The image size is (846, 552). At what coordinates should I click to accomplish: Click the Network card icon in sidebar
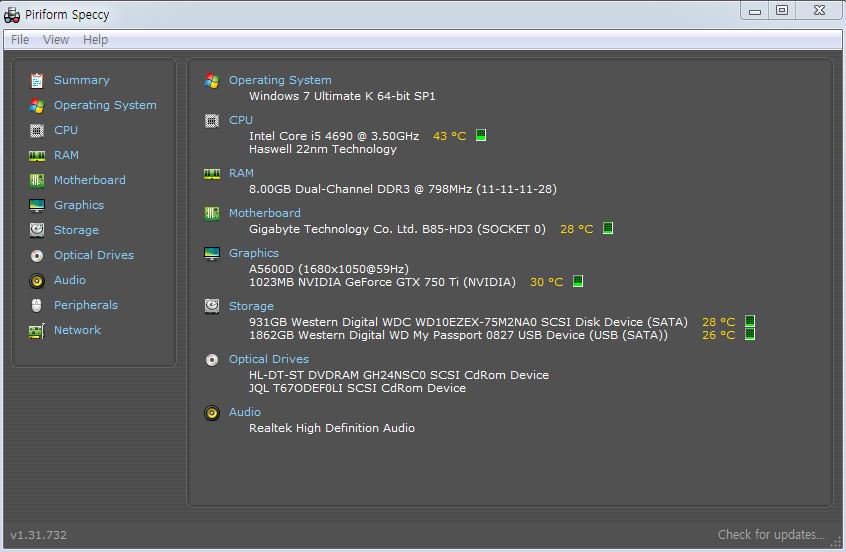(x=37, y=331)
